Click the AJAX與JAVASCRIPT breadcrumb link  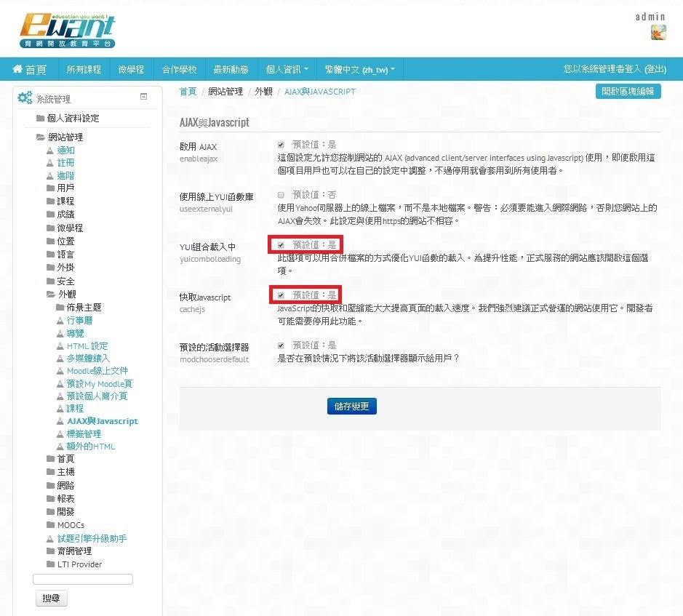(320, 92)
